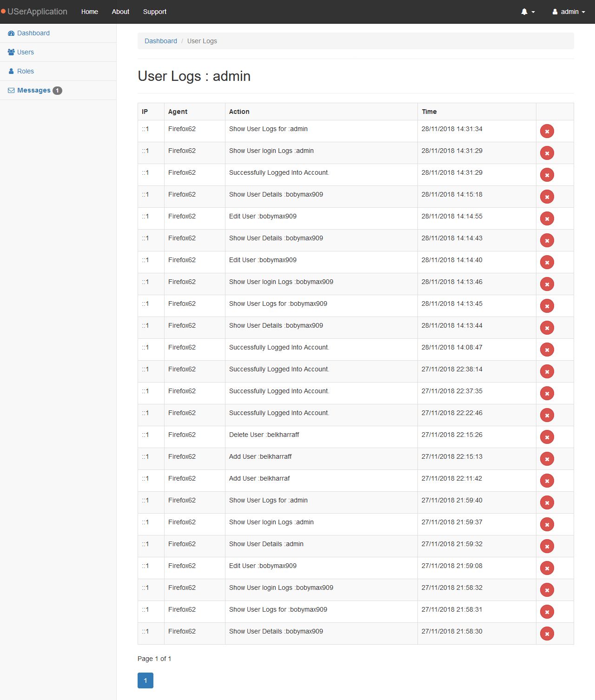Remove the Show User Details :admin entry

[547, 547]
